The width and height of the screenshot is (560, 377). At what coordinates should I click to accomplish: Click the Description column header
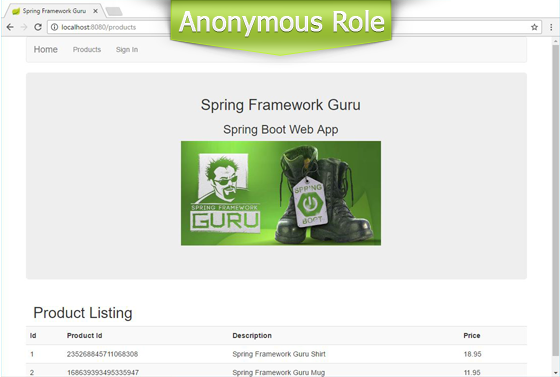pyautogui.click(x=252, y=336)
